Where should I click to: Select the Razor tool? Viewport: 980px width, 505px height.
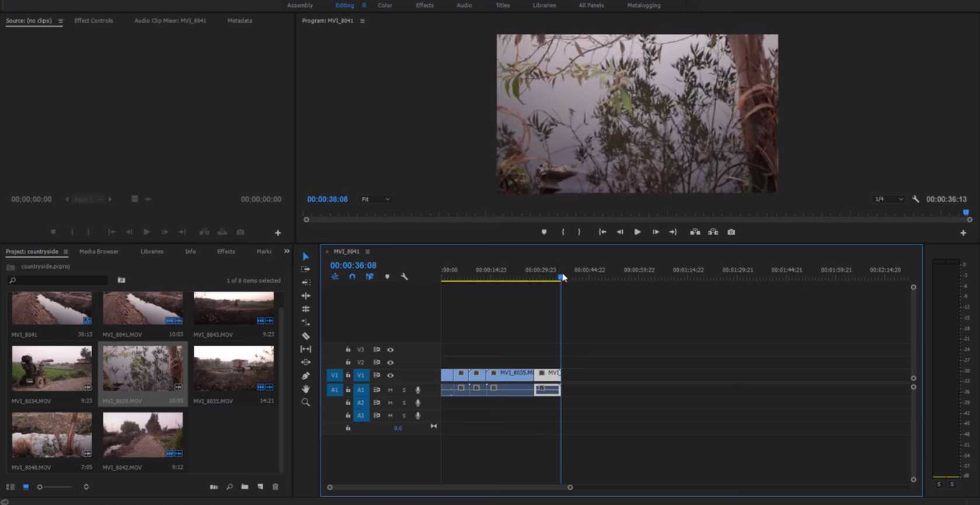(x=306, y=336)
